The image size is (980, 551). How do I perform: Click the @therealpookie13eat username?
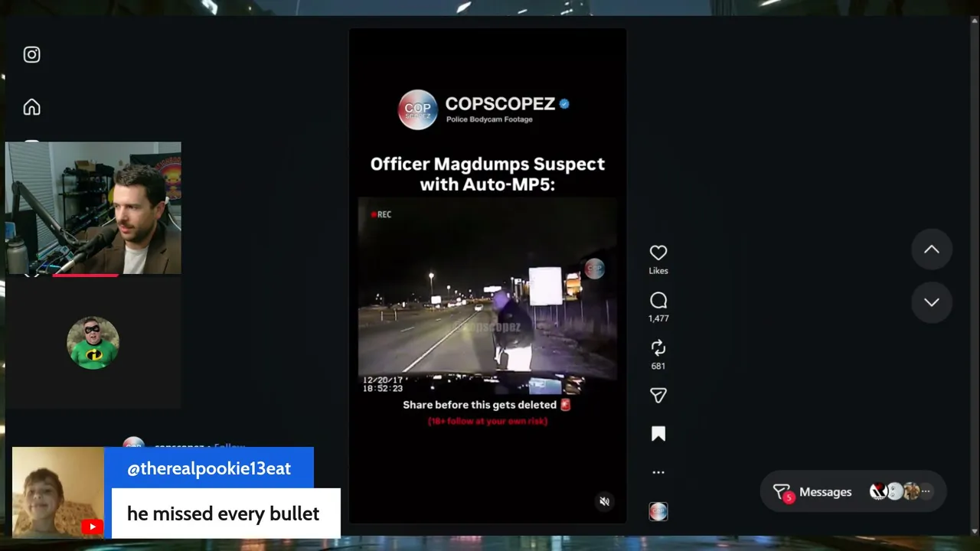(209, 468)
